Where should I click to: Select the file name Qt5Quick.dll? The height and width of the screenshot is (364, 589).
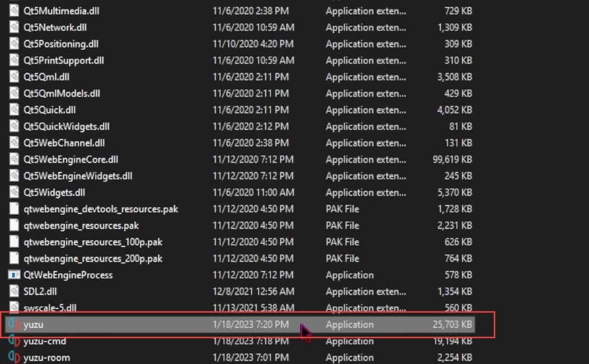point(49,110)
